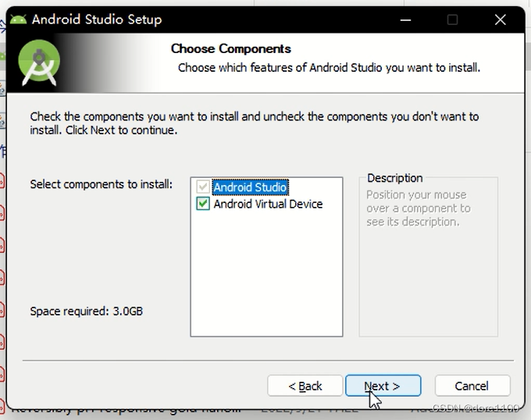Minimize the Android Studio Setup window
This screenshot has height=420, width=531.
point(405,20)
